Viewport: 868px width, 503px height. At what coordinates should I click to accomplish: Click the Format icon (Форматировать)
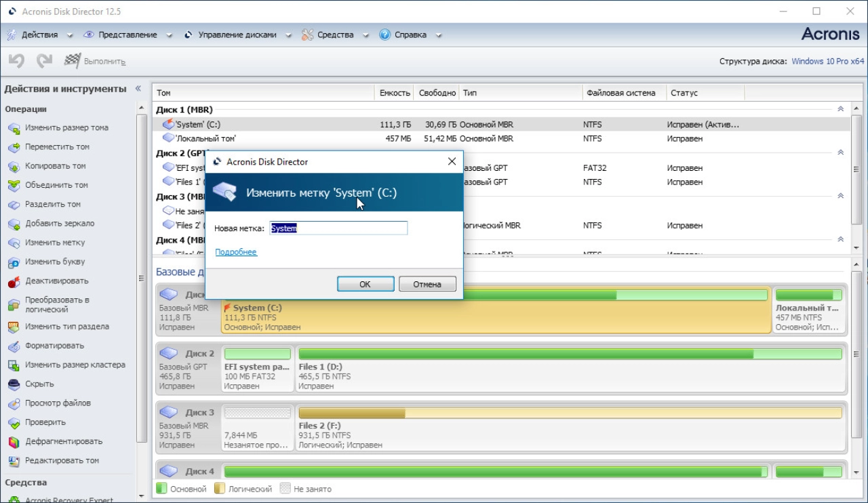point(14,346)
